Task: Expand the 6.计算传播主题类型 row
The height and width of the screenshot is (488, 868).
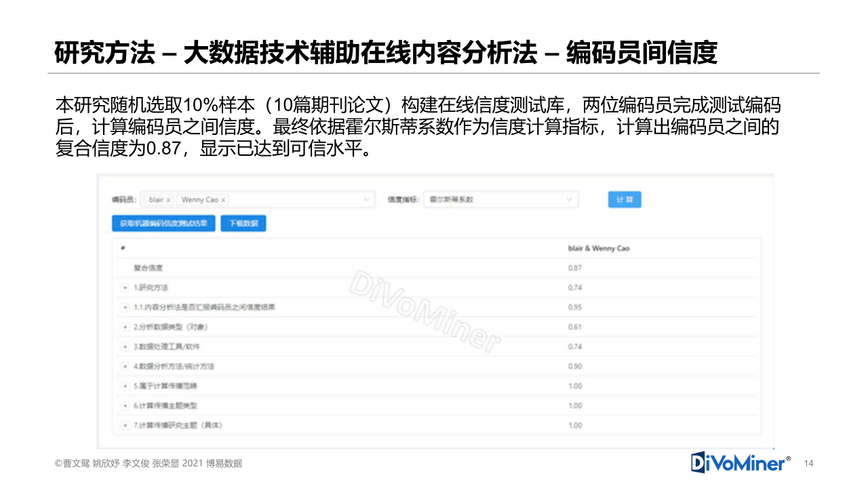Action: (x=125, y=406)
